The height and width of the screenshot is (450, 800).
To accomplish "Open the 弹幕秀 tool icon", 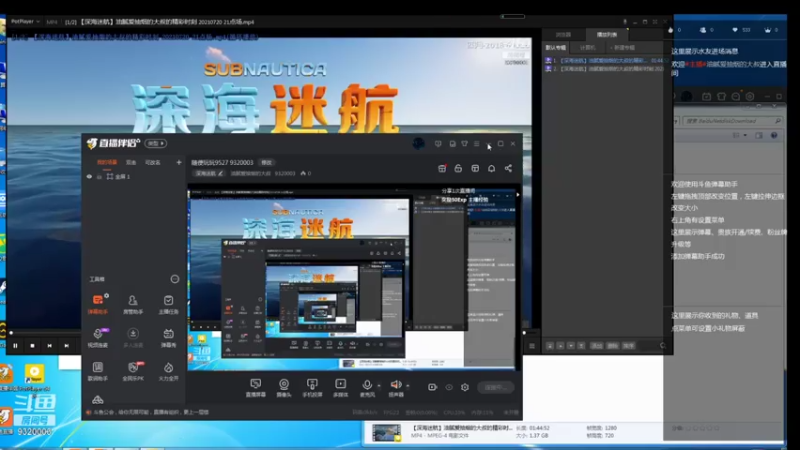I will pos(168,337).
